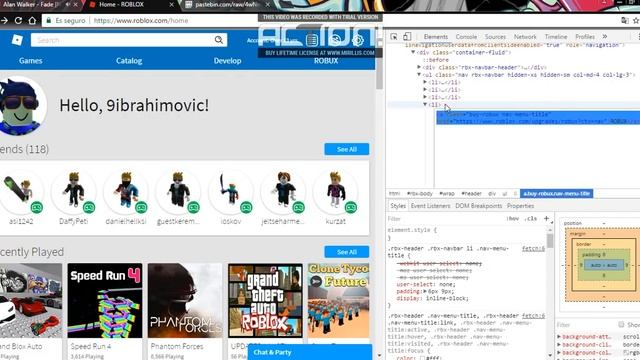Open the Develop link in the Roblox navbar
This screenshot has width=640, height=360.
[x=227, y=60]
